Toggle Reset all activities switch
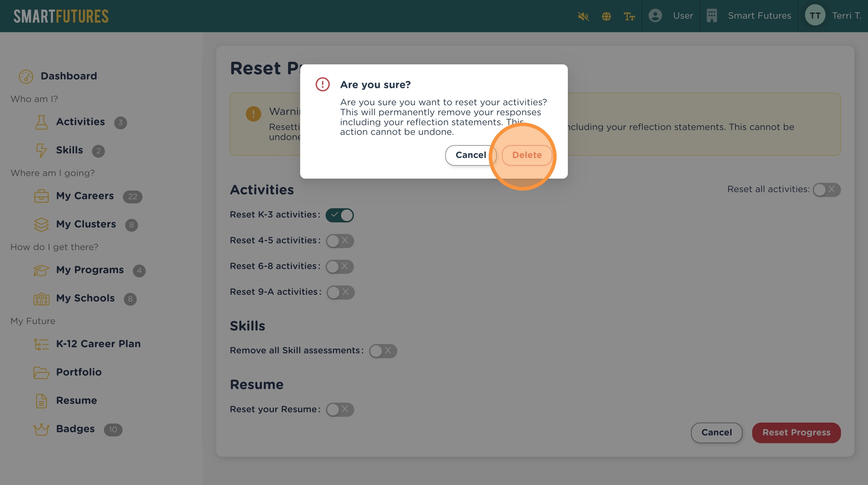Image resolution: width=868 pixels, height=485 pixels. point(826,190)
